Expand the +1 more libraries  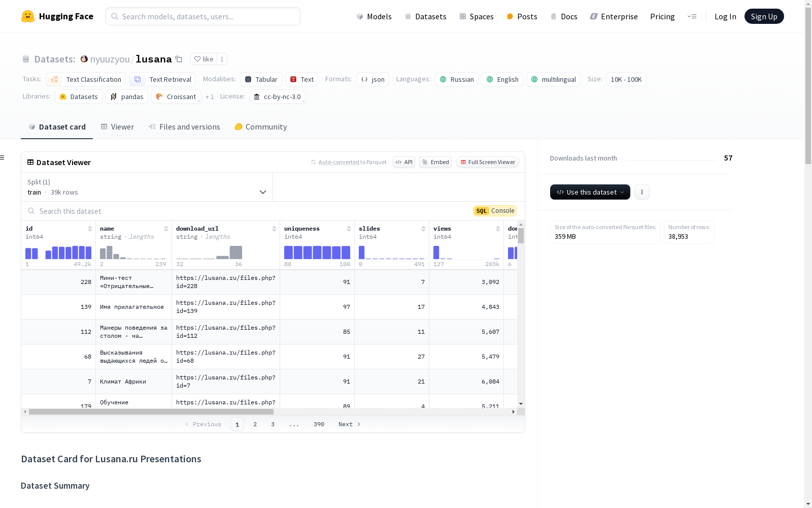(210, 97)
